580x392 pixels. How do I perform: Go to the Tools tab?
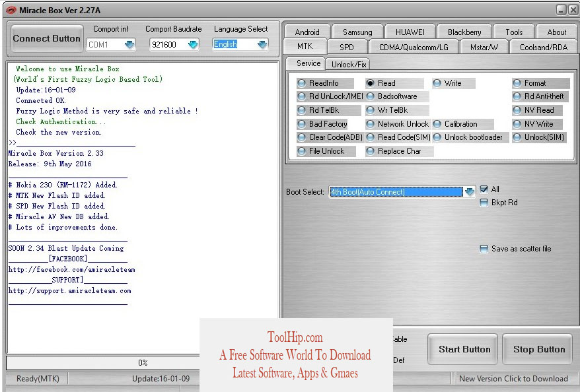[514, 32]
